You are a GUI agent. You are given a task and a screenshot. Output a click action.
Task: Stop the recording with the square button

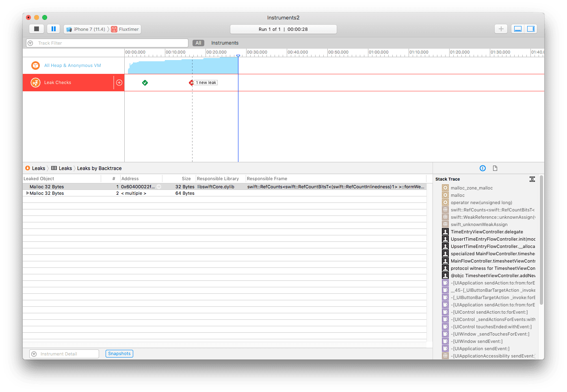(37, 29)
